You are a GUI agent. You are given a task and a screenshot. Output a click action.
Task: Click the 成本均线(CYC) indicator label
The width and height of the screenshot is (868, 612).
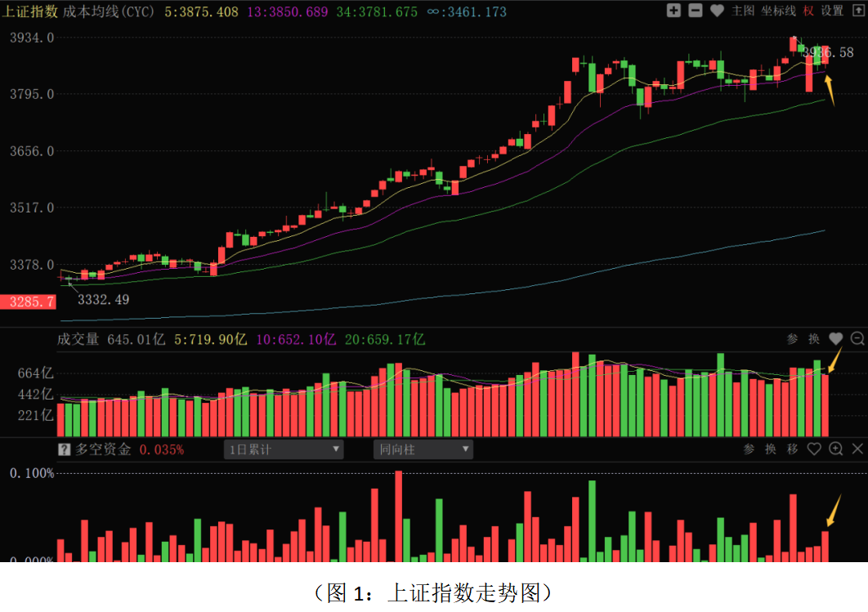click(108, 12)
